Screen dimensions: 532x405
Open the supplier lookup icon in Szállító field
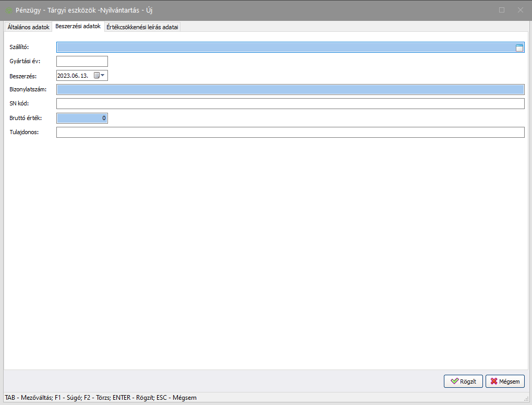(x=519, y=47)
